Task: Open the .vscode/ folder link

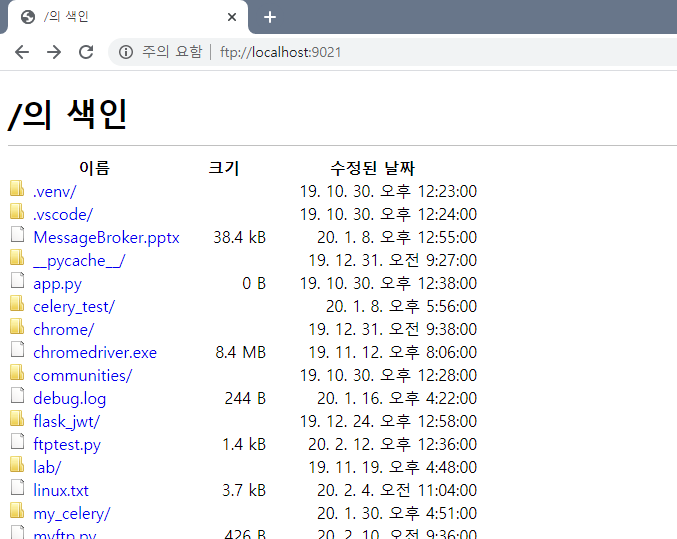Action: [x=63, y=214]
